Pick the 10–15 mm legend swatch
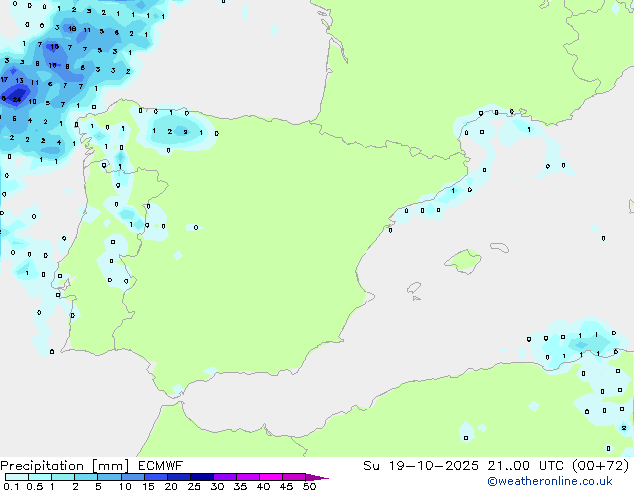This screenshot has width=634, height=490. click(x=132, y=477)
